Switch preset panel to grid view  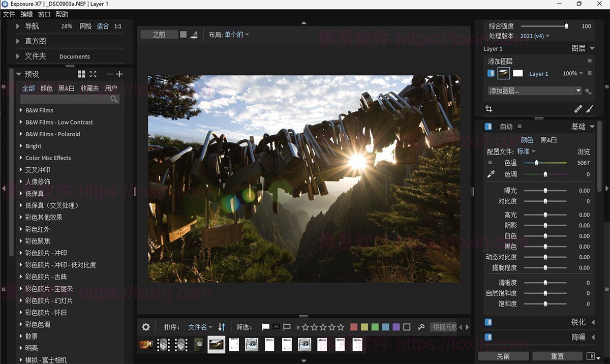pos(81,74)
